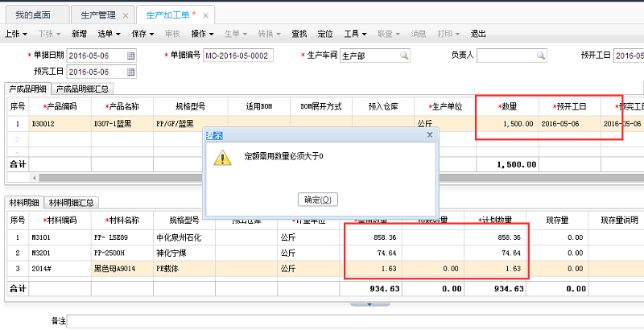644x330 pixels.
Task: Open the 工具 dropdown in toolbar
Action: tap(355, 34)
